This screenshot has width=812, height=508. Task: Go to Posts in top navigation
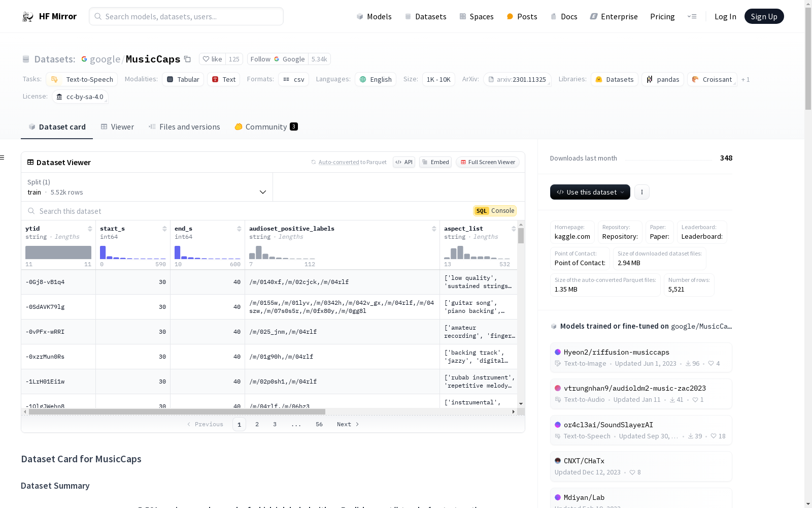pyautogui.click(x=522, y=16)
